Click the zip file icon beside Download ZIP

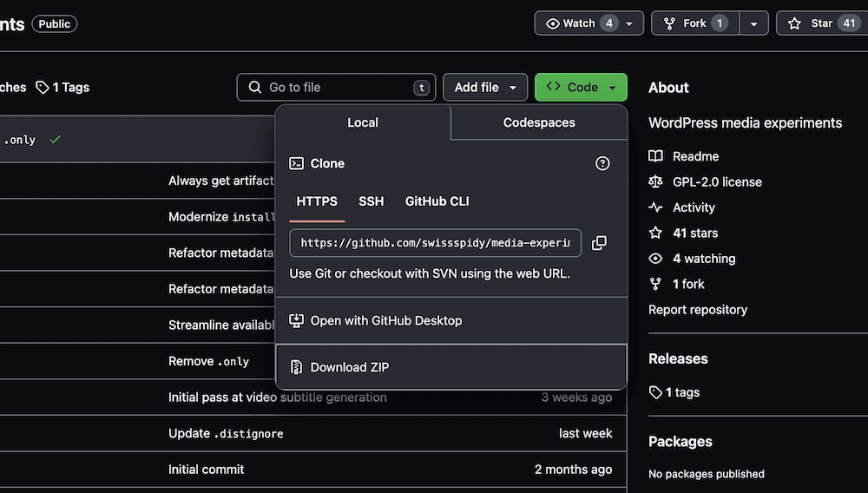(x=296, y=367)
